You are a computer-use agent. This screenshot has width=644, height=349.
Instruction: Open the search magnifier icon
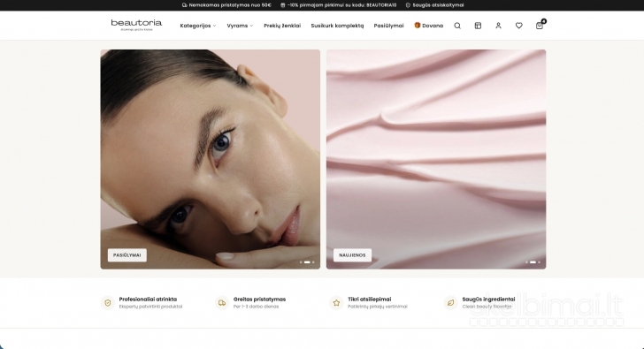457,26
